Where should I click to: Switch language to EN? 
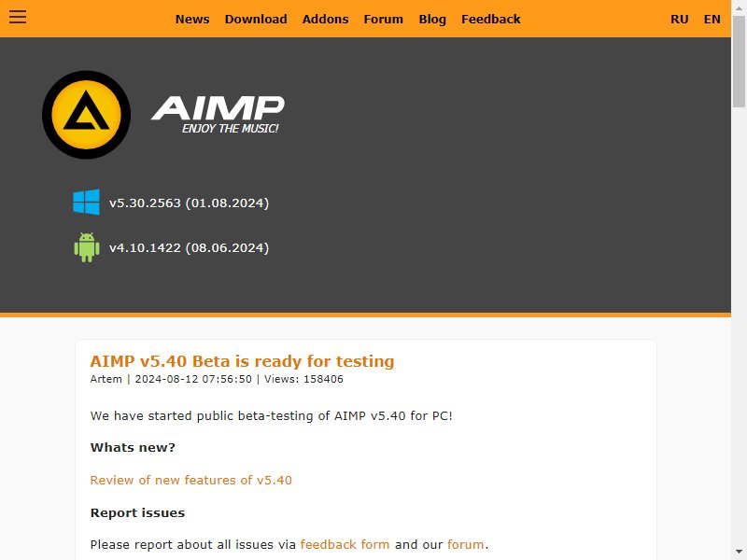click(x=712, y=19)
